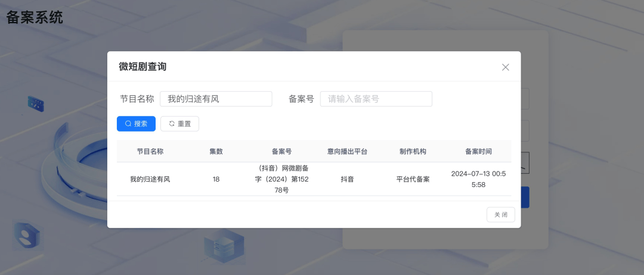Select the 抖音 platform cell
Image resolution: width=644 pixels, height=275 pixels.
[347, 179]
